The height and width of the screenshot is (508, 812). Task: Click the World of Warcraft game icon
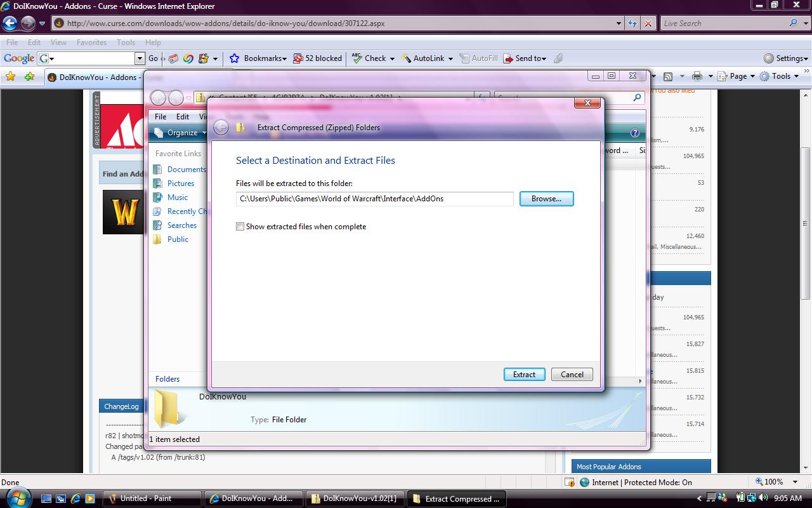tap(124, 211)
